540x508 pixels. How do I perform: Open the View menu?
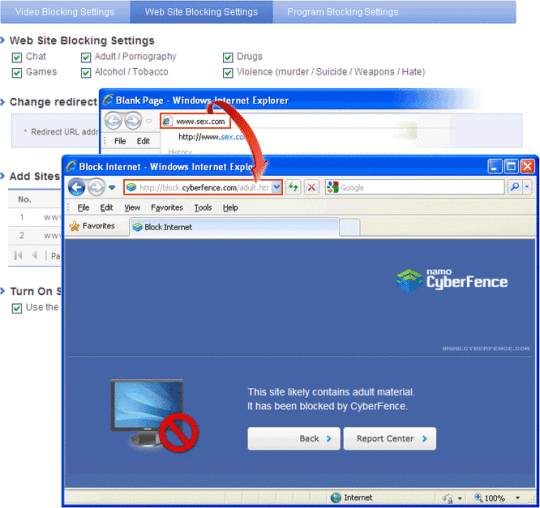point(132,208)
